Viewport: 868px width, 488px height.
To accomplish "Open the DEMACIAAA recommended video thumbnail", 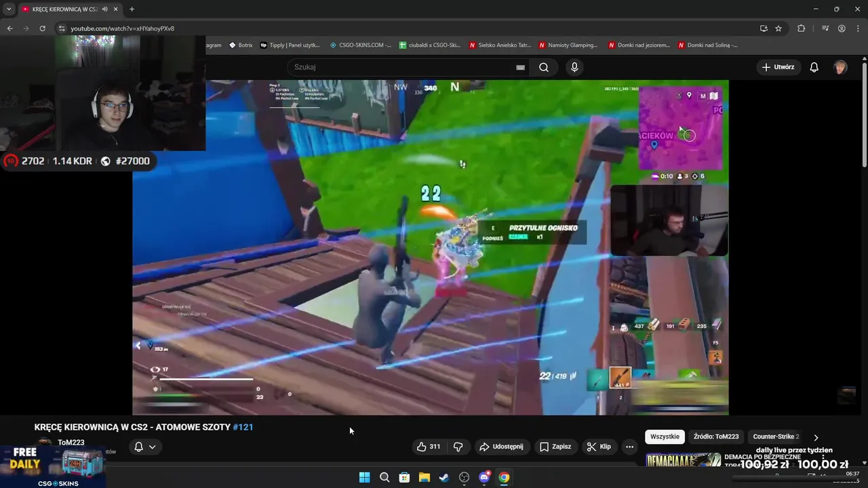I will [x=683, y=460].
